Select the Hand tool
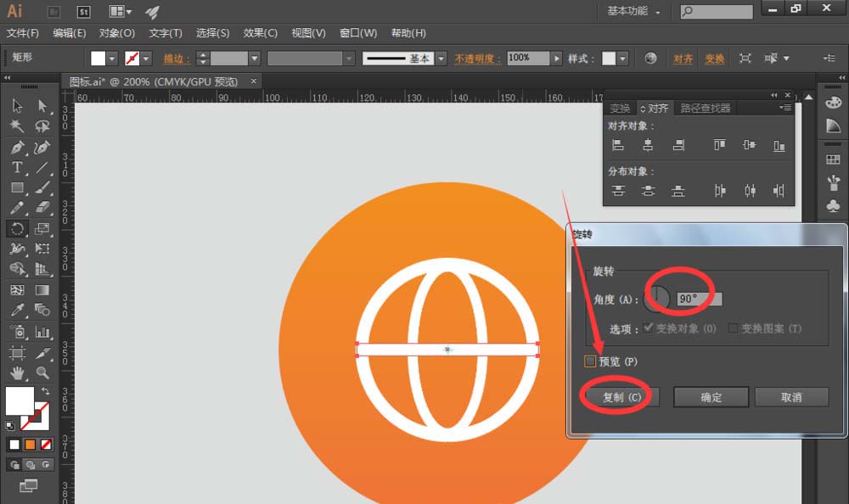Image resolution: width=849 pixels, height=504 pixels. (x=17, y=372)
